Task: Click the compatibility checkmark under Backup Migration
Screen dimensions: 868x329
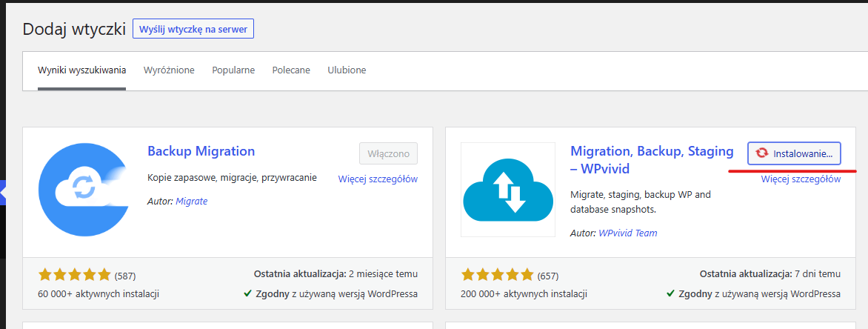Action: pos(247,293)
